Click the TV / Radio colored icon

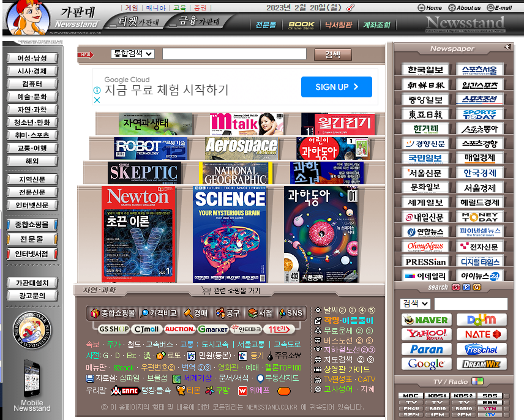[477, 381]
